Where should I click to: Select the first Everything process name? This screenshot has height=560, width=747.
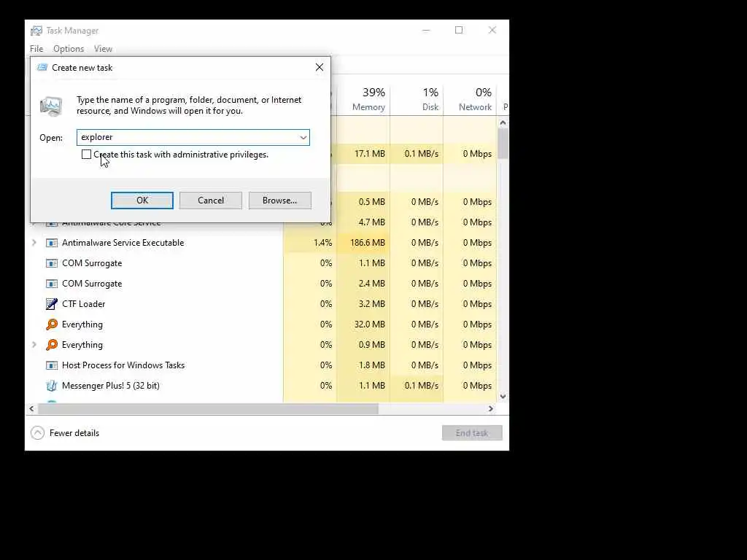(x=82, y=324)
